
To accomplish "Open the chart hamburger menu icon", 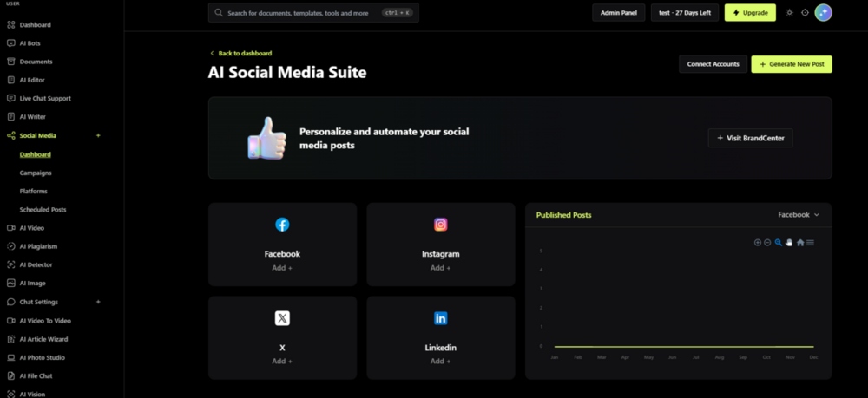I will click(x=810, y=243).
